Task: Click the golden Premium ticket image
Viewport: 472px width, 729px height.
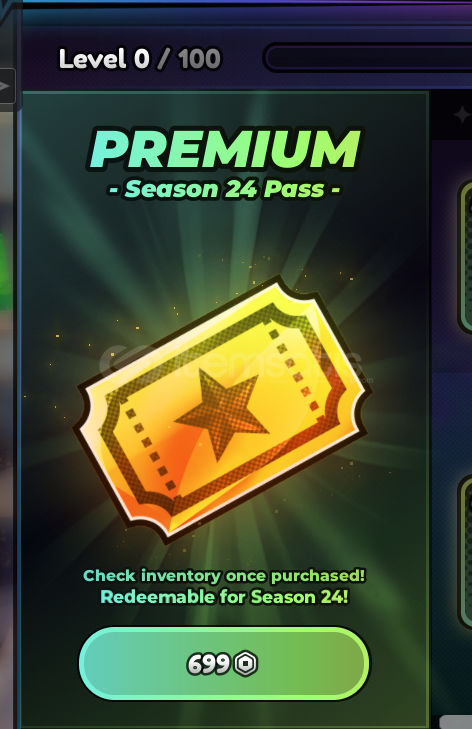Action: pyautogui.click(x=222, y=409)
